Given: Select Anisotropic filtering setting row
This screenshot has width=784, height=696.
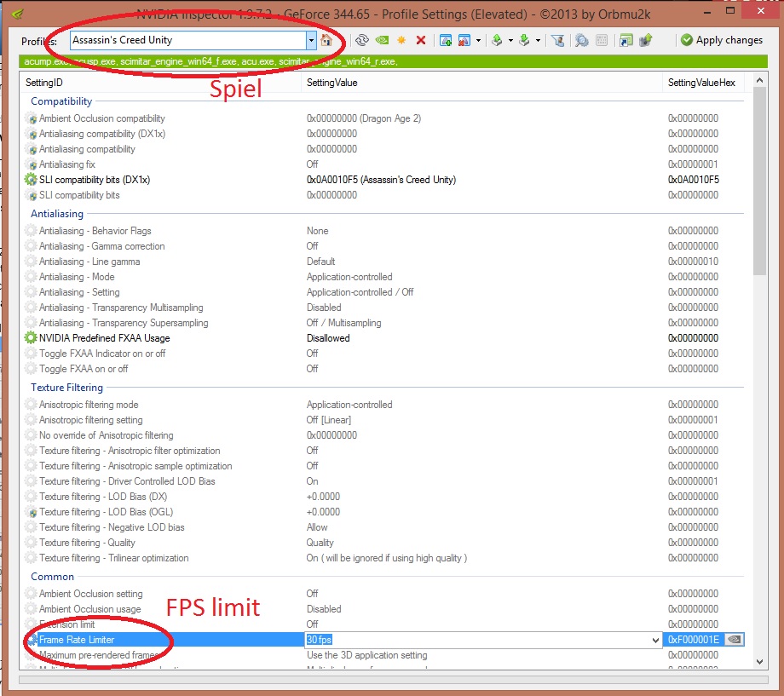Looking at the screenshot, I should pos(384,420).
